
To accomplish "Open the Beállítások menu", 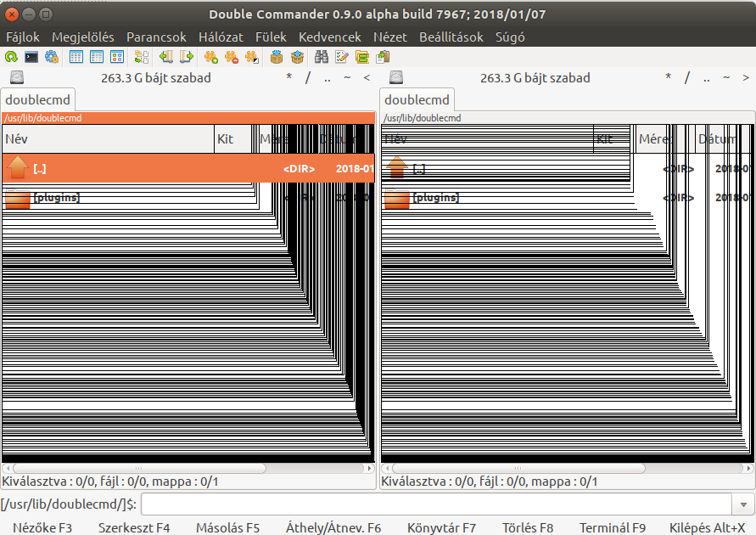I will (451, 37).
